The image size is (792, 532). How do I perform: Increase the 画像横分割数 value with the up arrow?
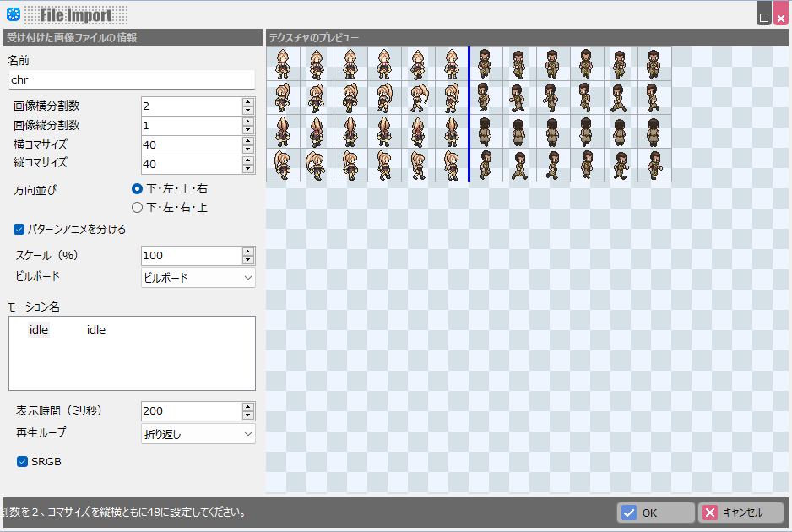[247, 102]
